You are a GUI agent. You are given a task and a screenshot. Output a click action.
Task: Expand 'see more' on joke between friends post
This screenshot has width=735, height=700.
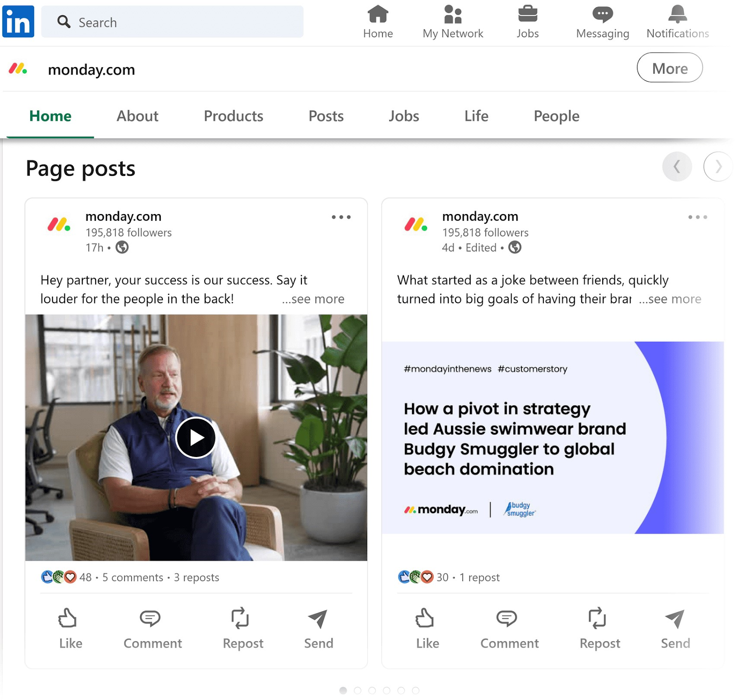[x=670, y=299]
